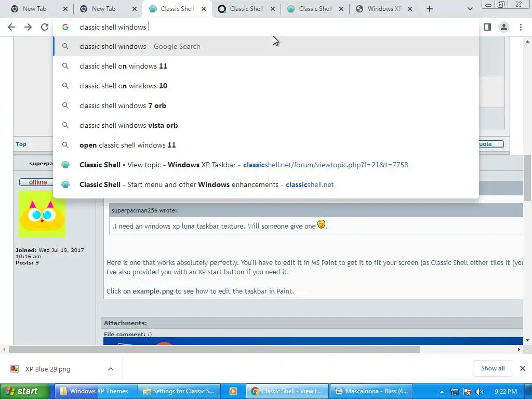Click the offline status badge
The height and width of the screenshot is (399, 532).
(36, 182)
